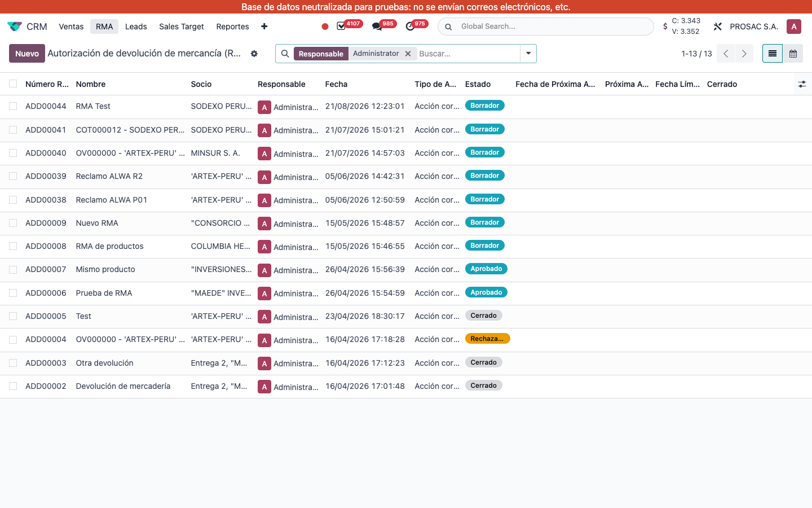Expand the search options dropdown arrow
This screenshot has width=812, height=508.
click(x=528, y=54)
